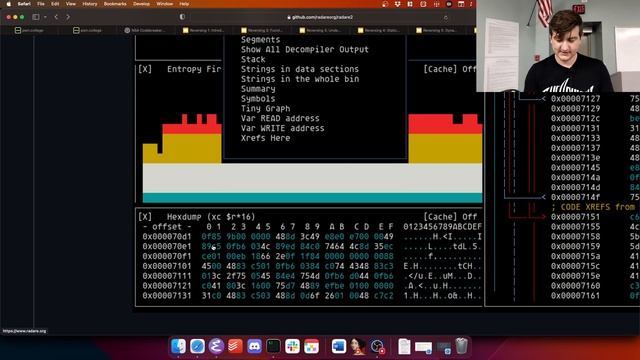Open the View menu

tap(71, 4)
